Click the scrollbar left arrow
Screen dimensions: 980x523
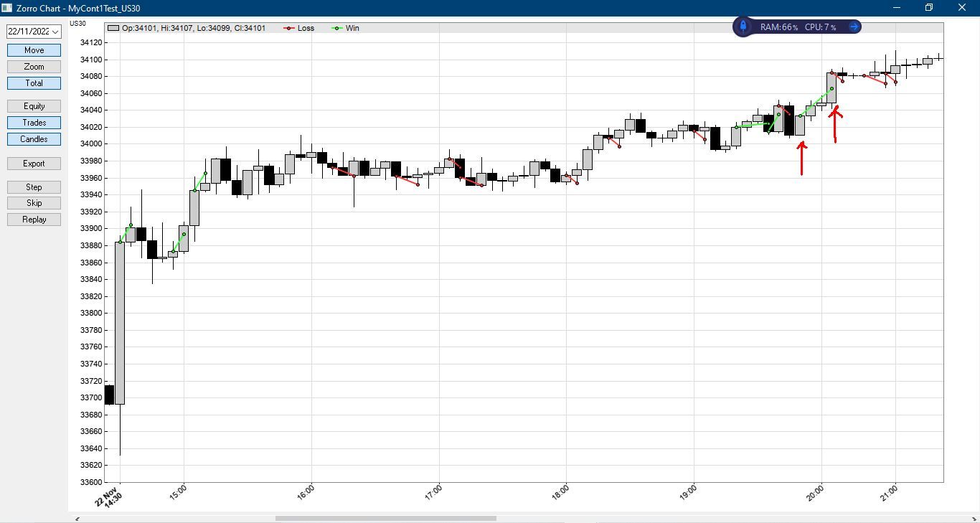tap(77, 519)
